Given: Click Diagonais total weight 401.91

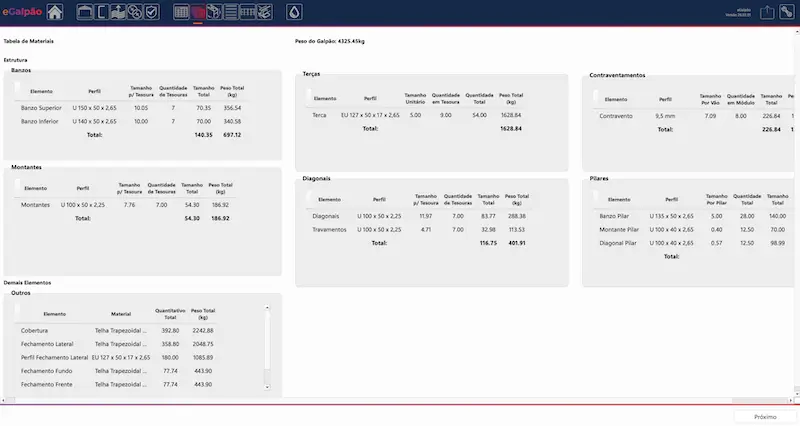Looking at the screenshot, I should 517,243.
